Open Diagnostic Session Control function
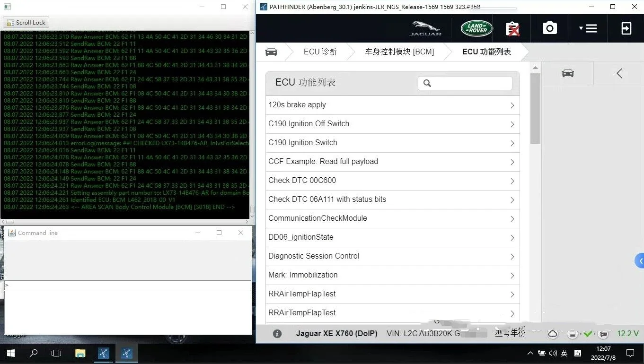The image size is (644, 364). click(x=393, y=256)
